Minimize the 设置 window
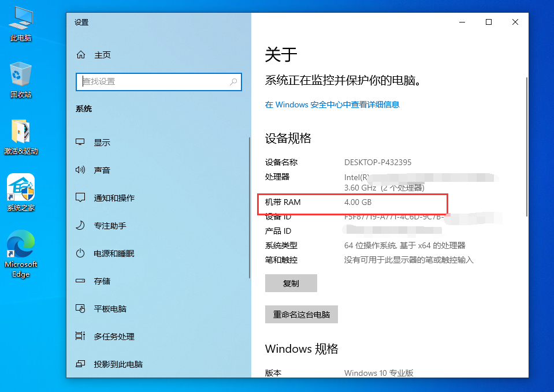554x392 pixels. click(x=462, y=22)
